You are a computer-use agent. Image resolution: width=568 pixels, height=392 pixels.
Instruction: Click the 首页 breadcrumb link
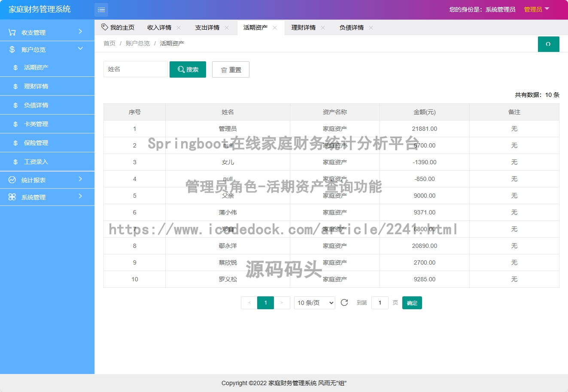[109, 43]
